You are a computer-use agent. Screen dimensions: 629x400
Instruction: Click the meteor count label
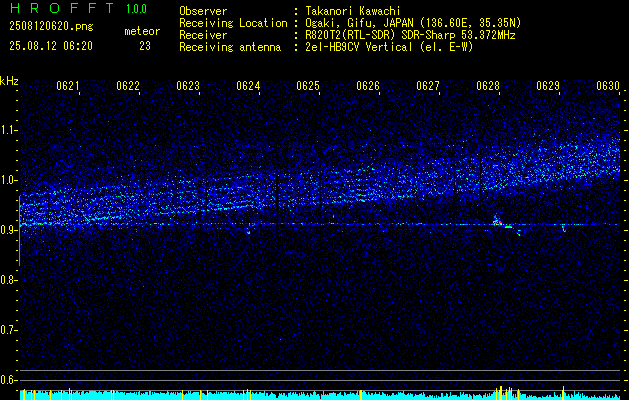coord(142,31)
